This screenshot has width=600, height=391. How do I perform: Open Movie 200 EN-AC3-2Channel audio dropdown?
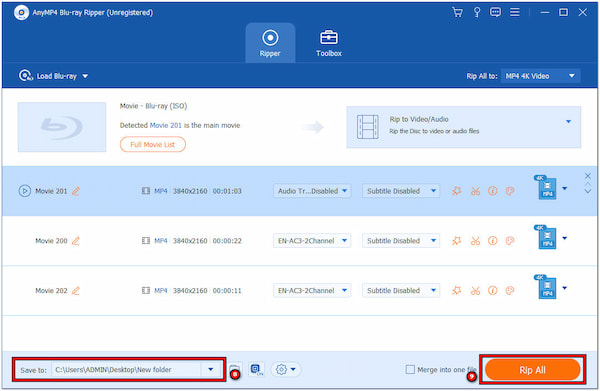coord(312,240)
